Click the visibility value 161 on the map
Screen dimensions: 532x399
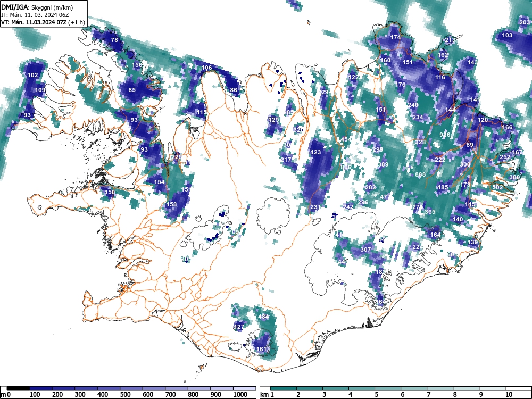pos(261,349)
